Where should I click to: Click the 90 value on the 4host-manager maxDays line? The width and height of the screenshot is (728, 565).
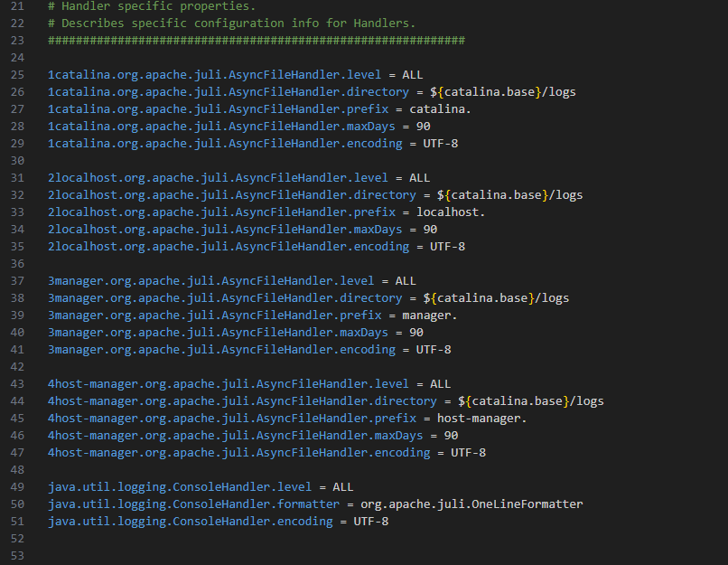point(451,436)
